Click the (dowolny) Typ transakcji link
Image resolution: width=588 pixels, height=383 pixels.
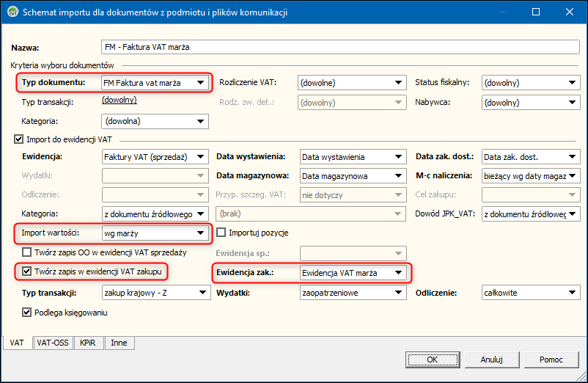[x=119, y=100]
